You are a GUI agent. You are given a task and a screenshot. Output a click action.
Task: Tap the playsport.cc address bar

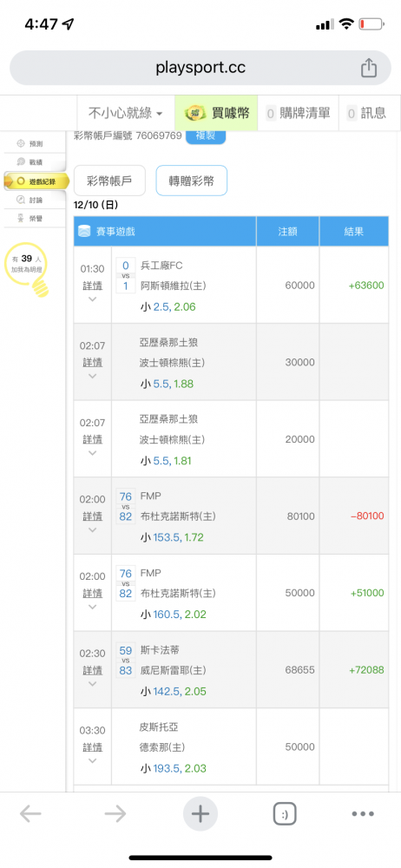click(x=200, y=68)
